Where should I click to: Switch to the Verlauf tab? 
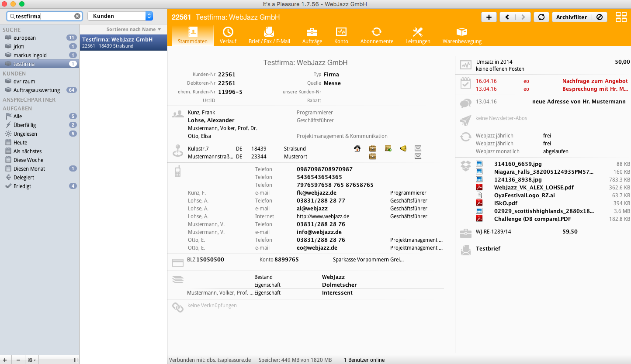(x=228, y=35)
